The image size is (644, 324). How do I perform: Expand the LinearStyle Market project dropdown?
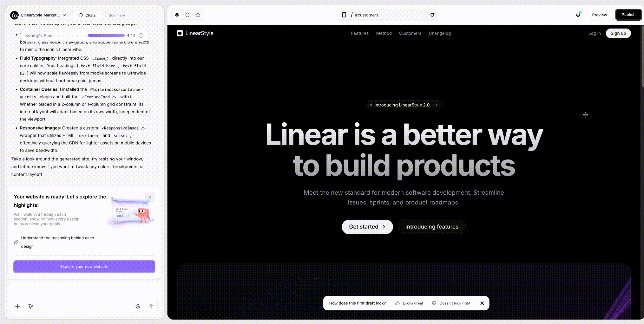click(44, 15)
